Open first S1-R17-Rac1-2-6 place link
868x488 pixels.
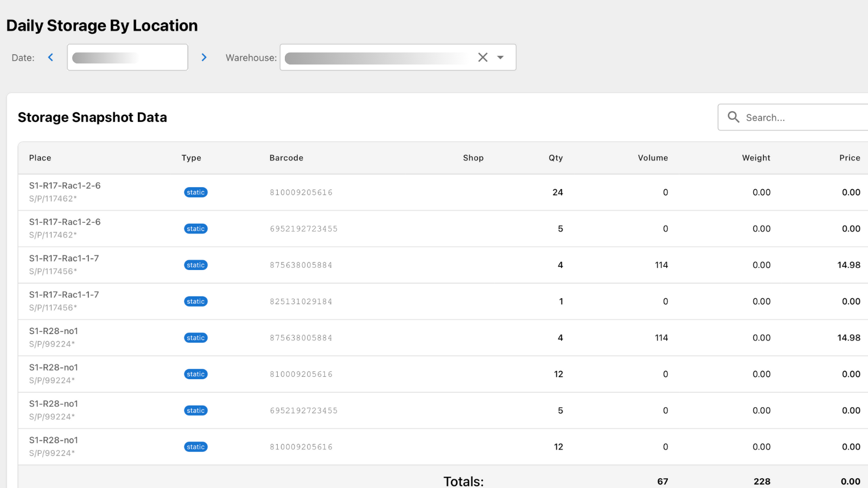tap(65, 185)
